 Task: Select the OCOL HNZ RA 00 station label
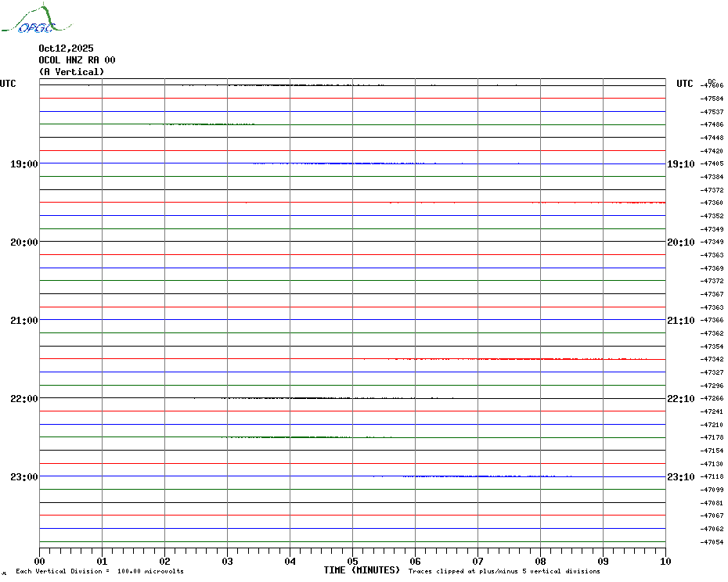77,60
